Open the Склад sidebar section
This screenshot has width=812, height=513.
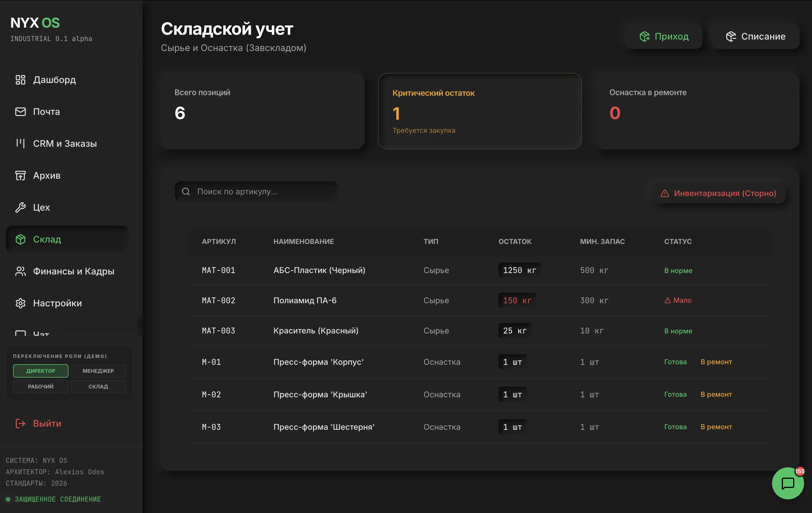tap(47, 239)
